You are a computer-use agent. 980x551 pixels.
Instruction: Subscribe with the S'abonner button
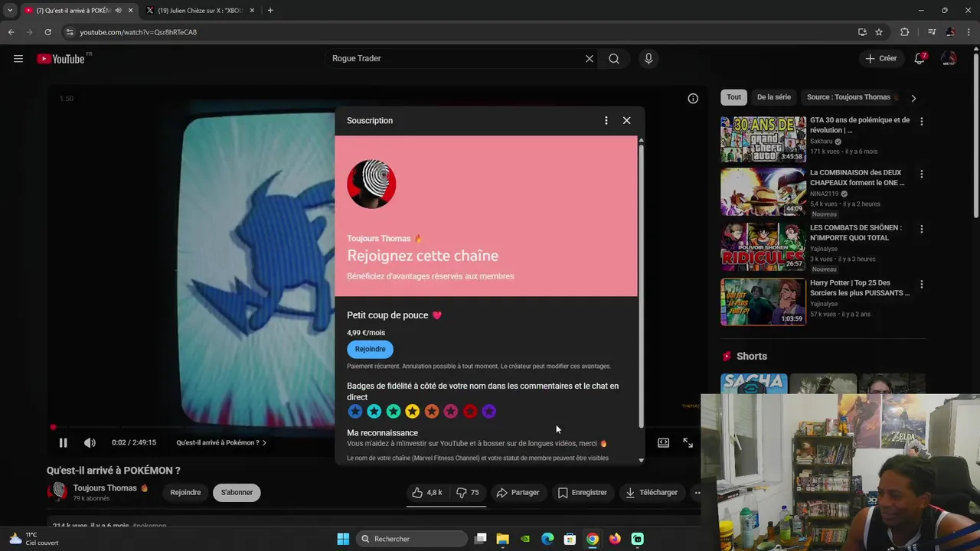click(237, 493)
